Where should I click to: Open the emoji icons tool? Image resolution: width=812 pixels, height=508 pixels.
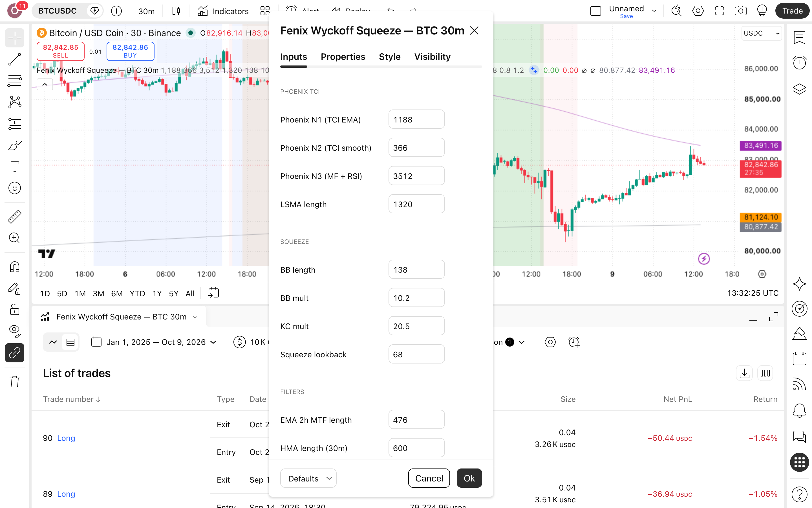(15, 188)
